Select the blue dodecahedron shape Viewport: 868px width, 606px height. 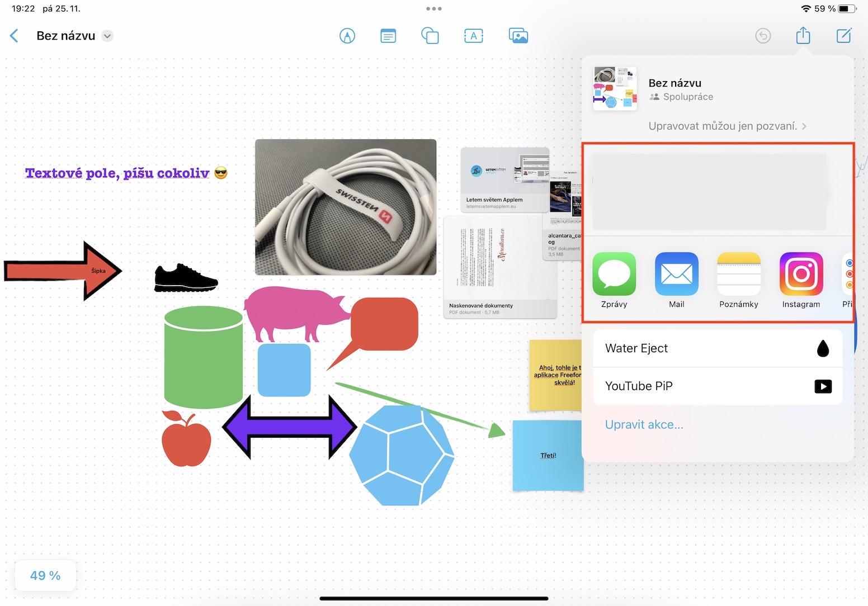click(402, 455)
